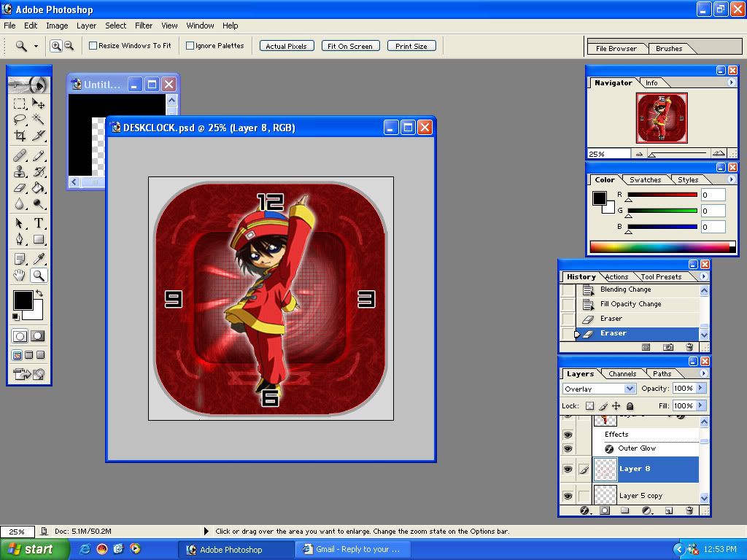The width and height of the screenshot is (747, 560).
Task: Select the Brush tool
Action: coord(39,156)
